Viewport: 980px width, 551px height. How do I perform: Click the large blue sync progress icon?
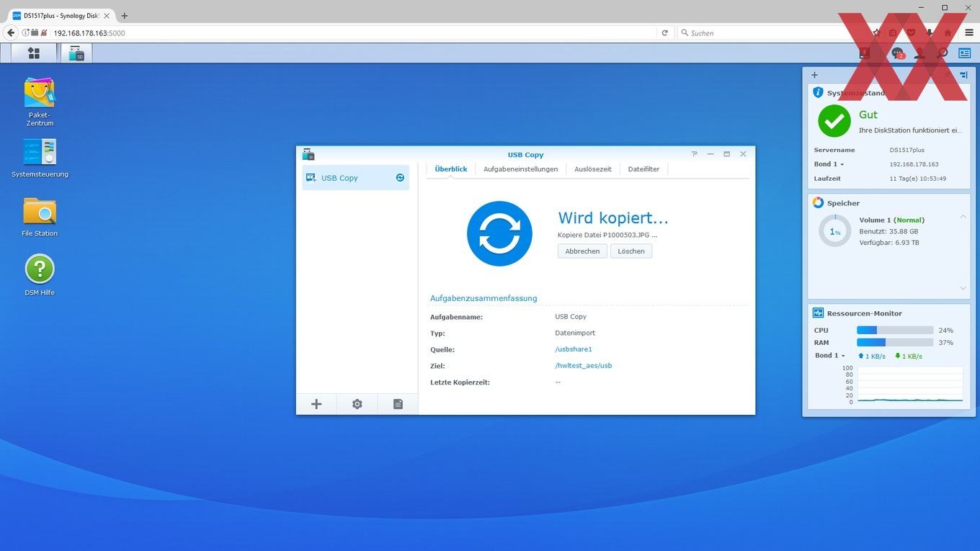click(x=499, y=233)
